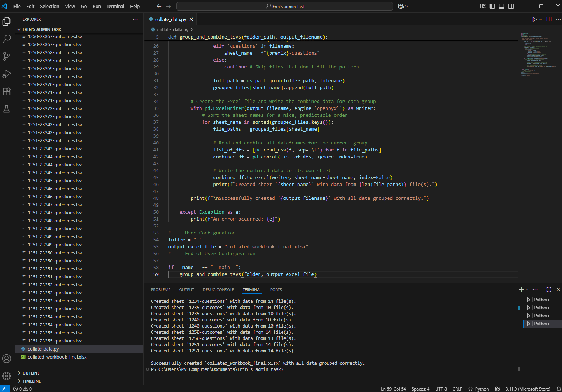Change CRLF line ending setting
The image size is (562, 392).
(457, 389)
